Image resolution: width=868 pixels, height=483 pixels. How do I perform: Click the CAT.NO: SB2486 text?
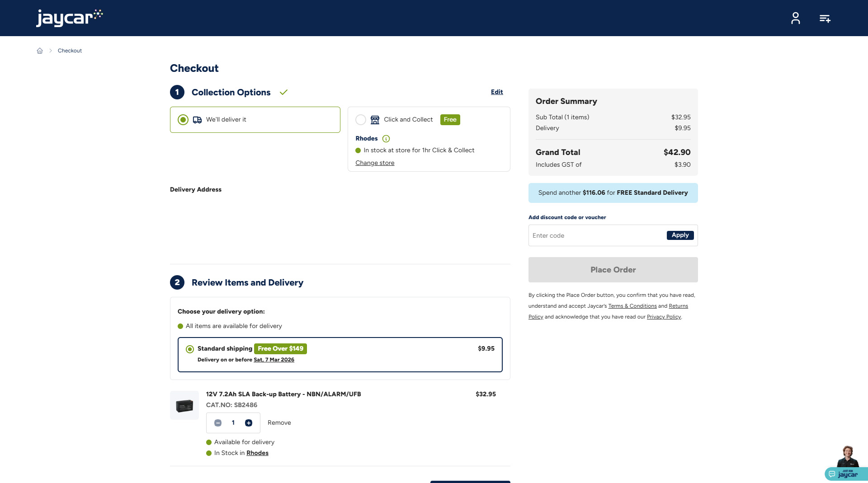tap(231, 405)
